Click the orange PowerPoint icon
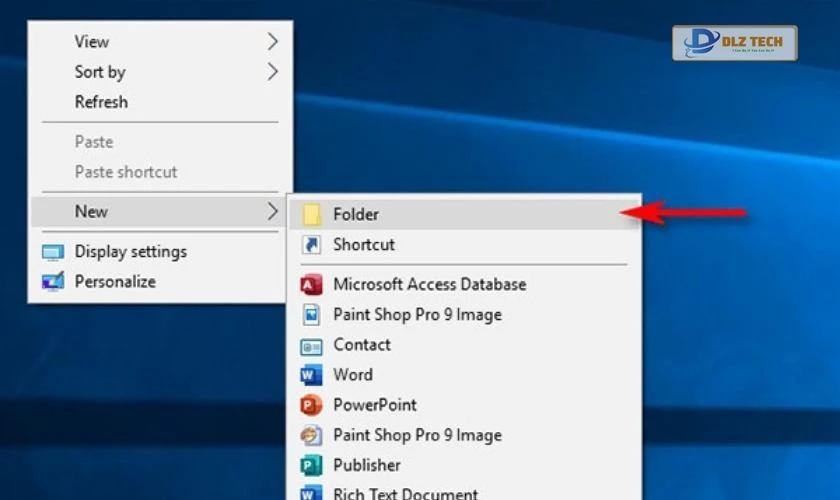840x500 pixels. pos(312,406)
